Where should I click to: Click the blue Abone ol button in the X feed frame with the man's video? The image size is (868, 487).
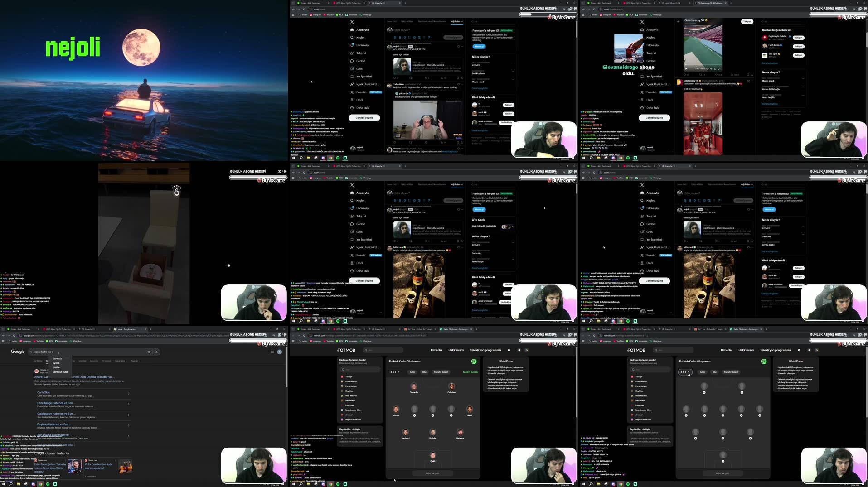pos(479,47)
